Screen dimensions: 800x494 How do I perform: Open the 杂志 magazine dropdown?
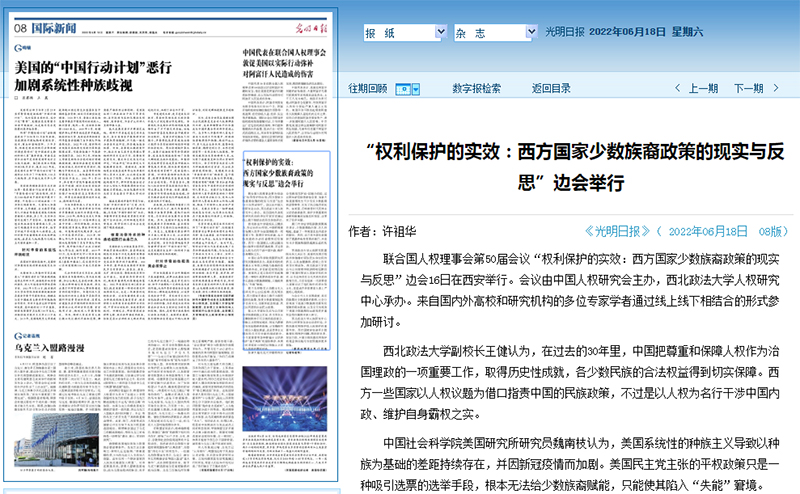491,33
